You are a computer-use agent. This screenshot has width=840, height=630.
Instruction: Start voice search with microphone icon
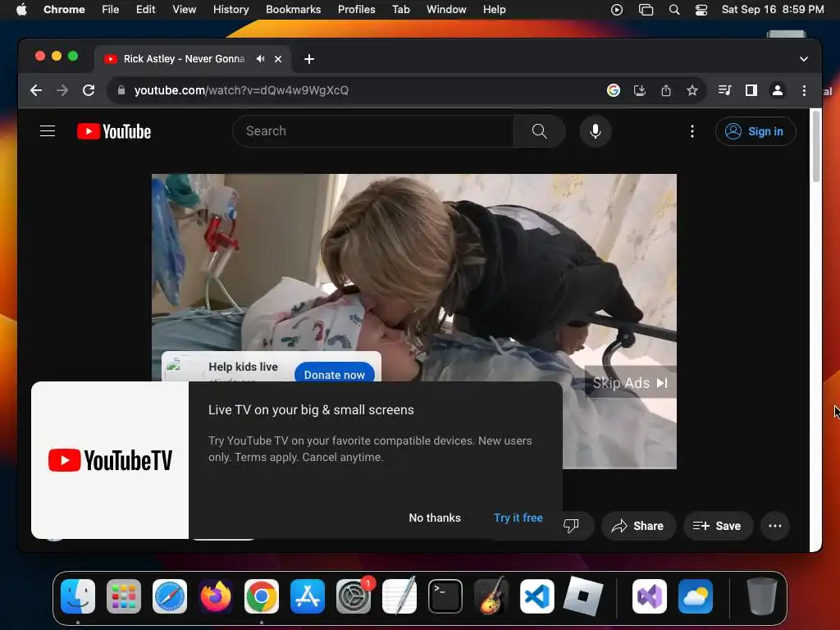click(x=596, y=131)
